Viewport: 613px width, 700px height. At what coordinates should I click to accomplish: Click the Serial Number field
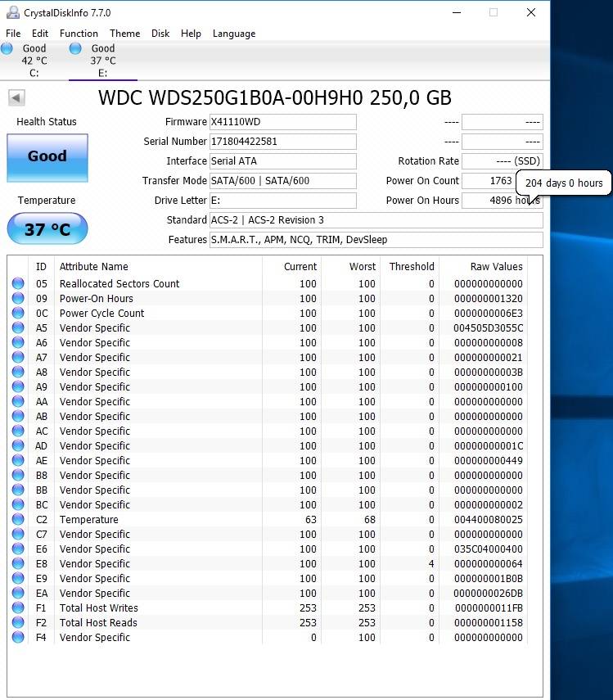[282, 142]
